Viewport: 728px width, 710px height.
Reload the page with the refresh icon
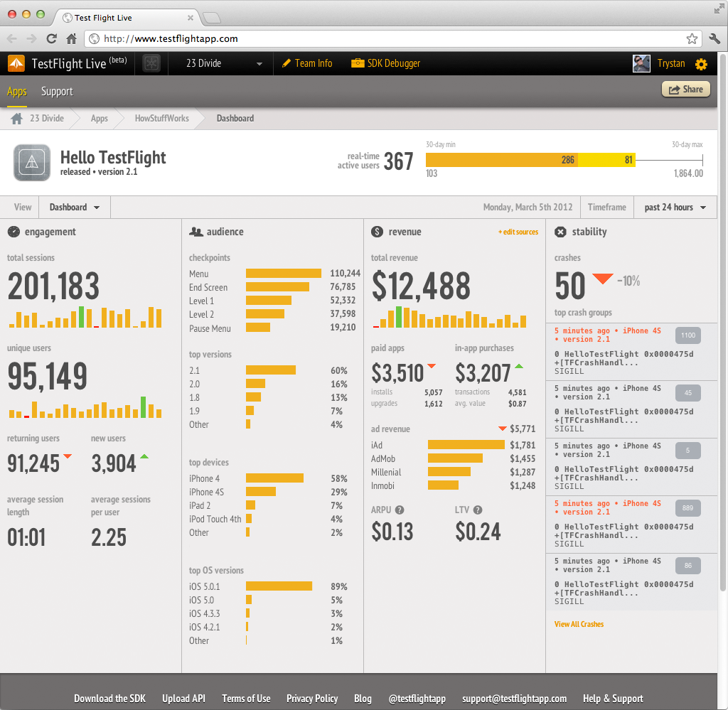click(x=52, y=39)
